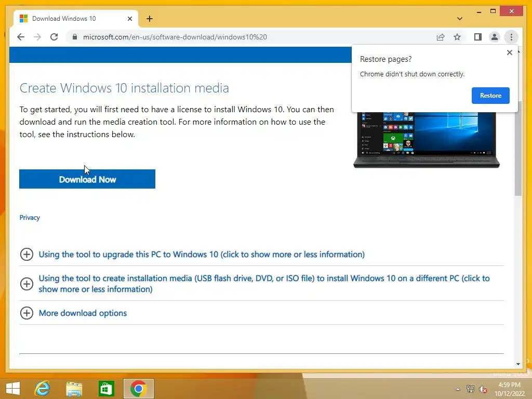Click the Restore button
The width and height of the screenshot is (532, 399).
[x=490, y=96]
